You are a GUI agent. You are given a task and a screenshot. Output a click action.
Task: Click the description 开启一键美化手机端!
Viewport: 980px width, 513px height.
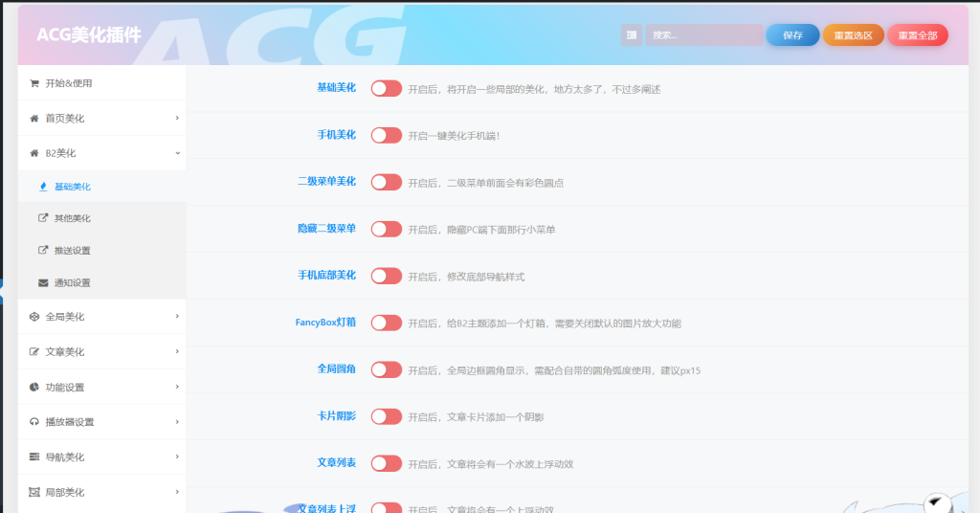pyautogui.click(x=454, y=136)
